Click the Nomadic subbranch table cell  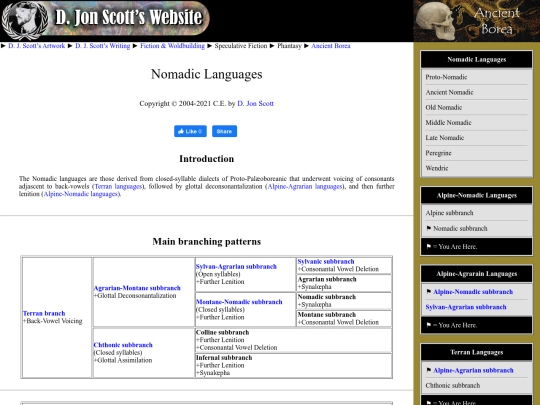(x=344, y=301)
